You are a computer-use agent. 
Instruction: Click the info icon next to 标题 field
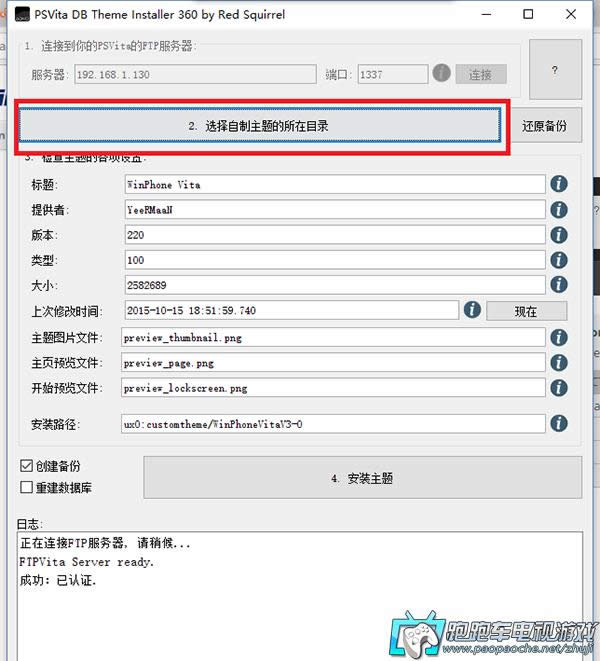click(x=559, y=184)
